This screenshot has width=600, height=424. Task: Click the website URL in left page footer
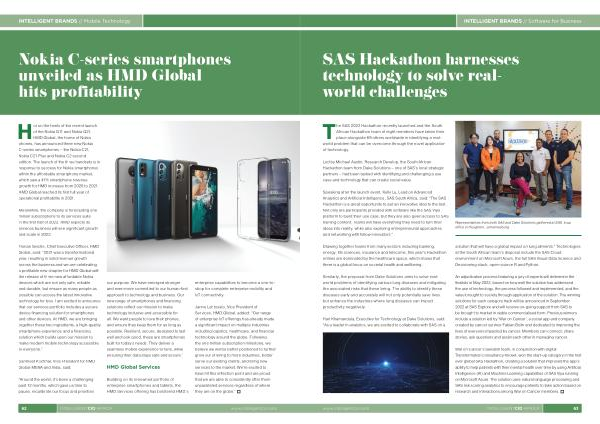click(254, 409)
